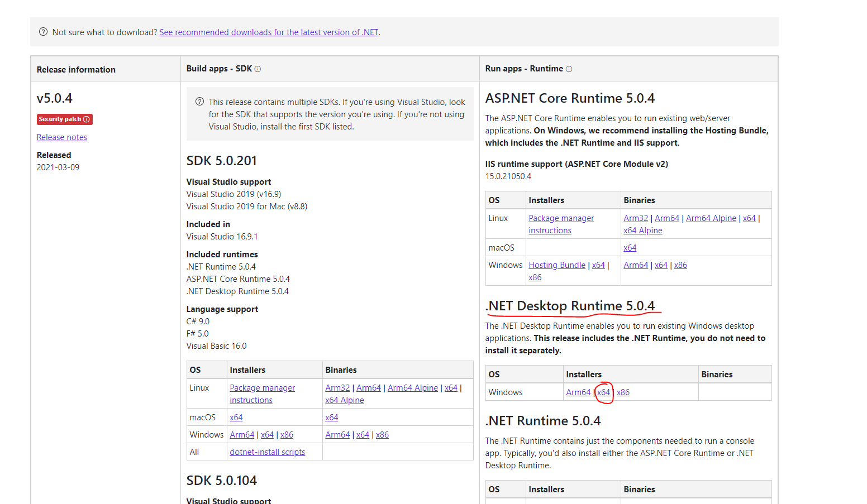The height and width of the screenshot is (504, 867).
Task: Open the Release notes link
Action: [x=62, y=137]
